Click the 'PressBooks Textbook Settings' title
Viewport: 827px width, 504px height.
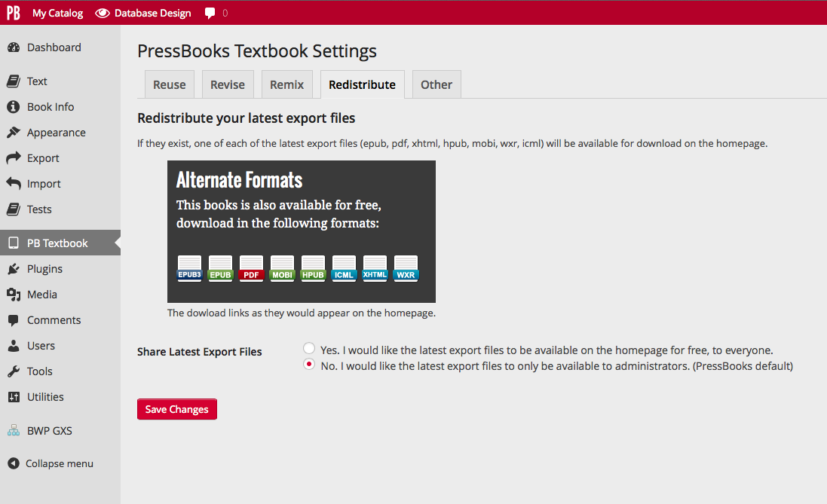click(257, 51)
